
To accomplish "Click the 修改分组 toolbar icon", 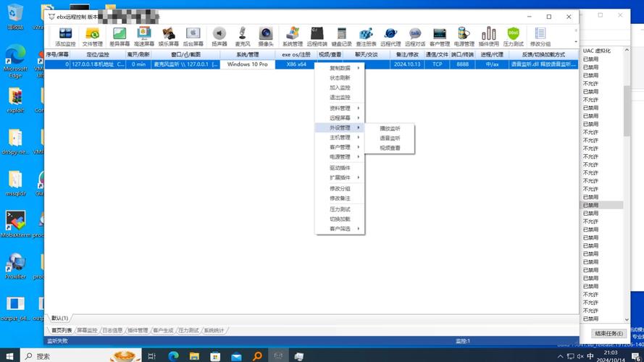I will (540, 36).
